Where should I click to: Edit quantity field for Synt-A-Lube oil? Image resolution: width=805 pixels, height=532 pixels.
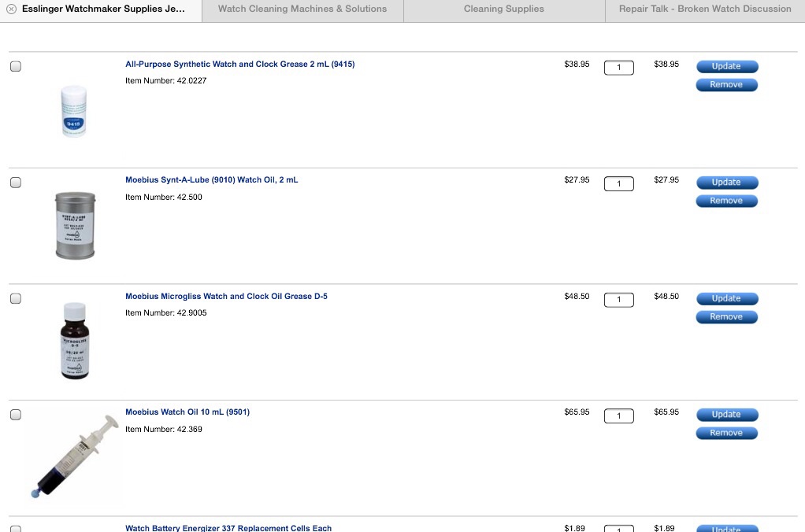point(618,183)
